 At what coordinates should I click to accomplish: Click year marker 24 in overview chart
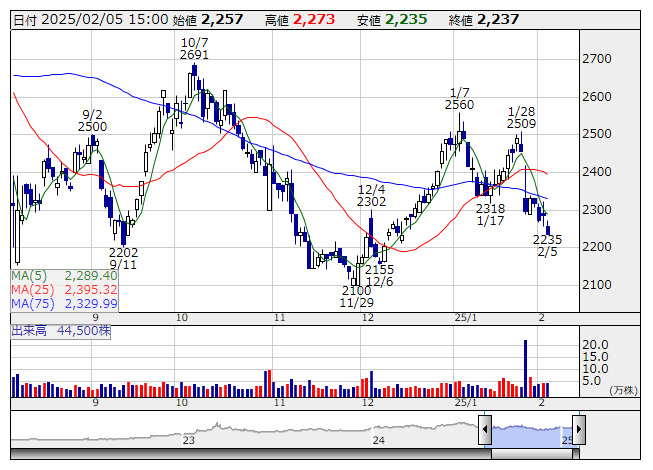[379, 440]
